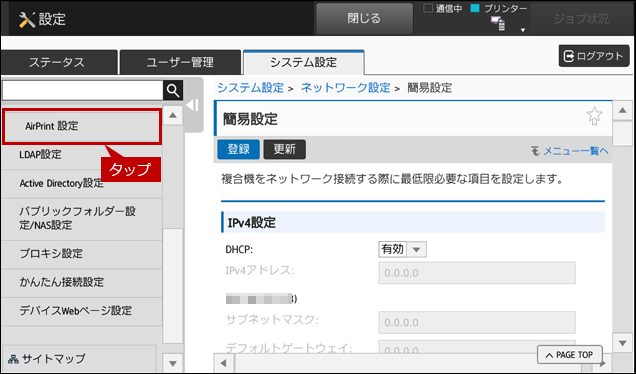Open デバイスWebページ設定 menu item
The height and width of the screenshot is (374, 636).
tap(82, 311)
